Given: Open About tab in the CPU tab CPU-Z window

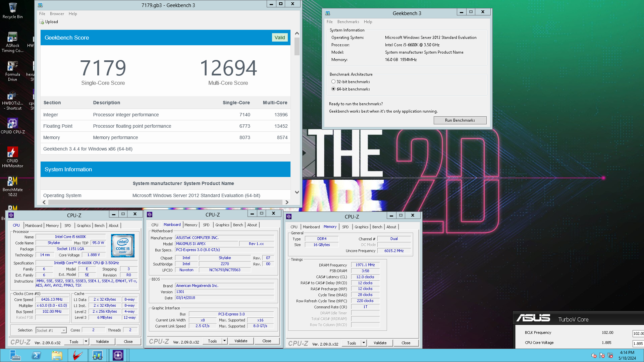Looking at the screenshot, I should click(x=114, y=226).
